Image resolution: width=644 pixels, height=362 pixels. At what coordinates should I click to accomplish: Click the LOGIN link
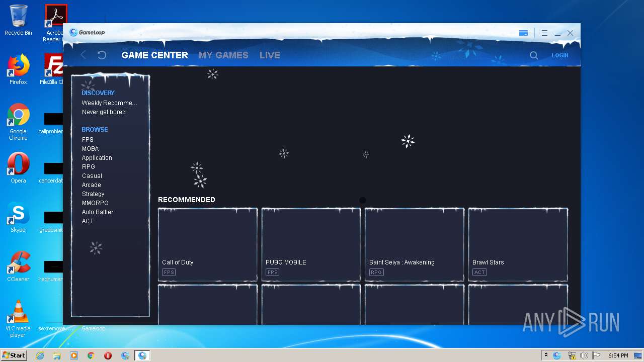[x=559, y=55]
